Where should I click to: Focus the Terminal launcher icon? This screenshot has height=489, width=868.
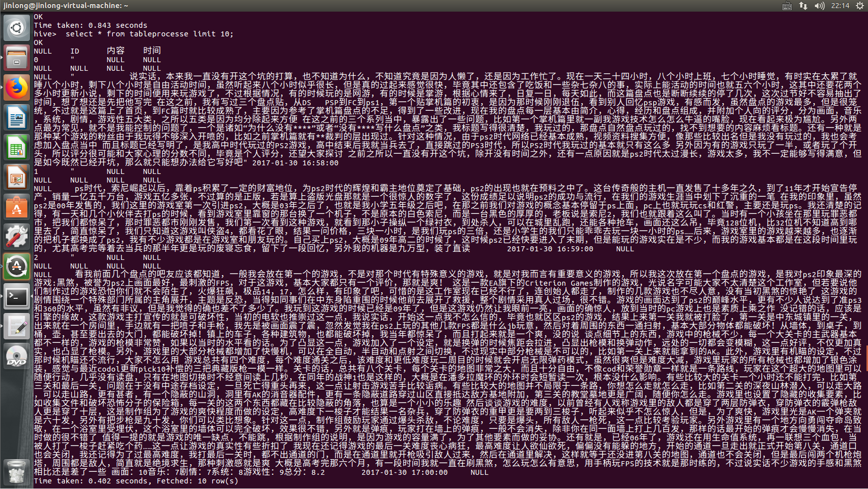(17, 296)
